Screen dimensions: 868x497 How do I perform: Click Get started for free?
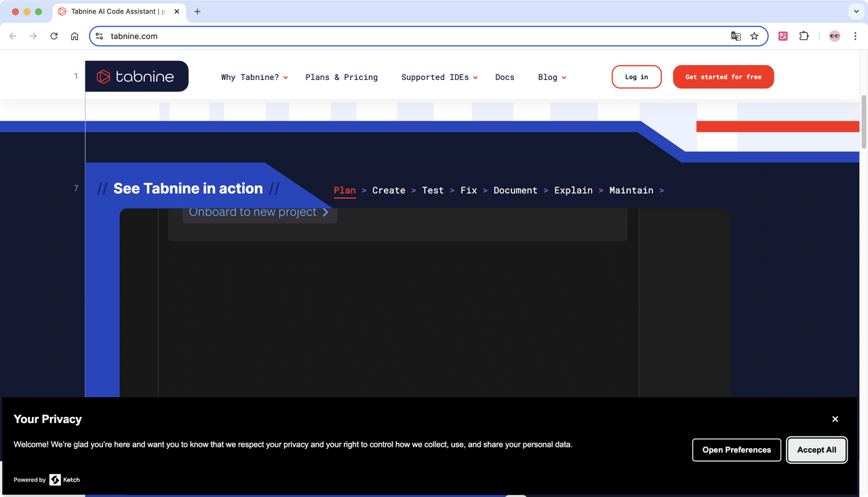[723, 77]
